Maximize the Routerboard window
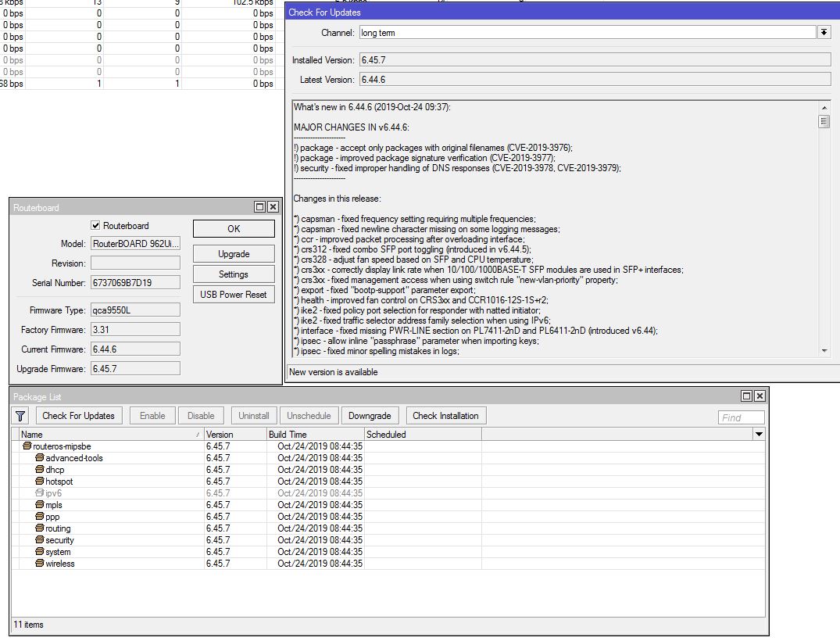The height and width of the screenshot is (641, 840). 260,207
